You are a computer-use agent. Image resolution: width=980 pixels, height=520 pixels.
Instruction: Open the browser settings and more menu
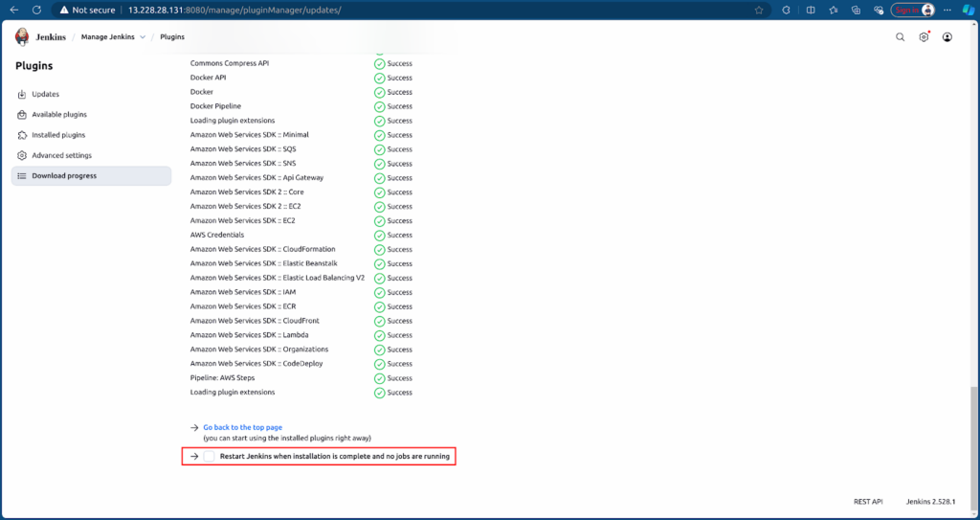pos(949,10)
